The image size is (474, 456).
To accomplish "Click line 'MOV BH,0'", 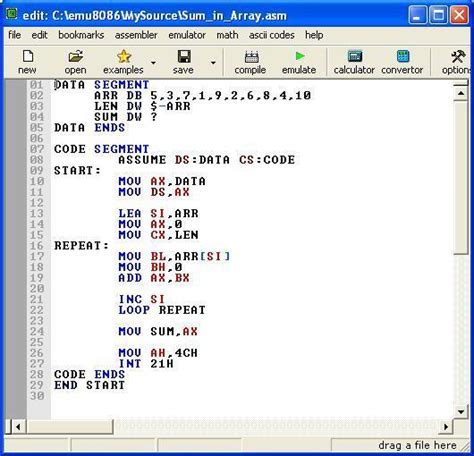I will click(x=150, y=267).
